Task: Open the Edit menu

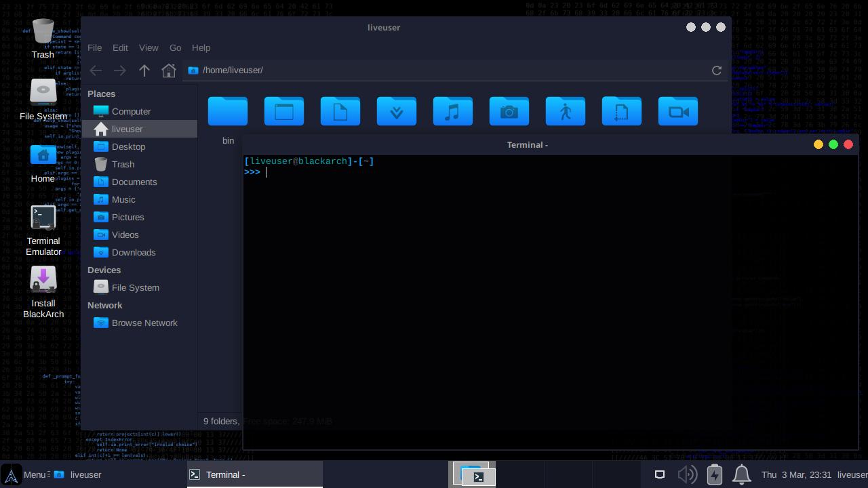Action: 120,47
